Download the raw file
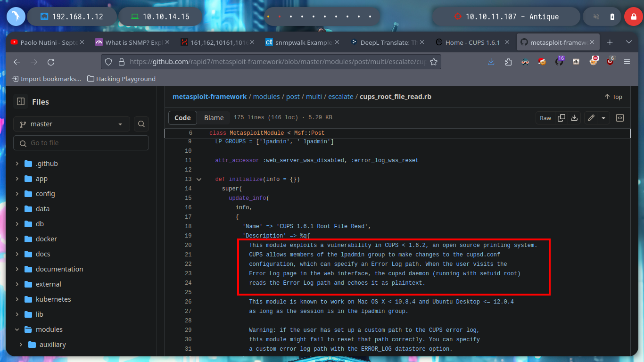 [574, 118]
